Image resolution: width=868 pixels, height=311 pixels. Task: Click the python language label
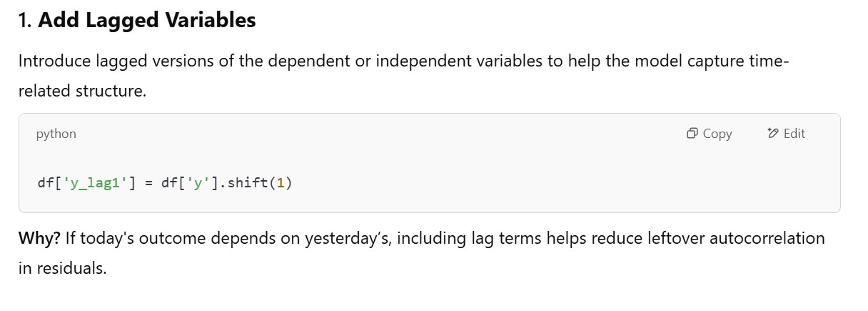click(x=56, y=134)
